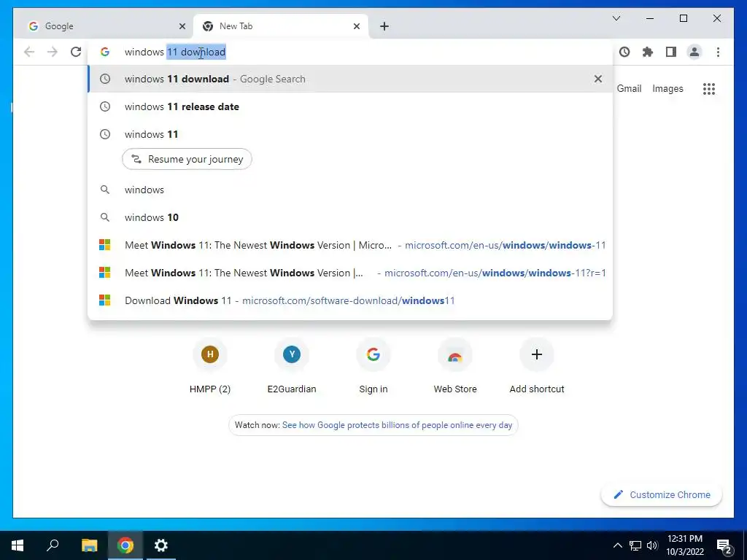This screenshot has height=560, width=747.
Task: Go back using the back arrow
Action: [x=29, y=52]
